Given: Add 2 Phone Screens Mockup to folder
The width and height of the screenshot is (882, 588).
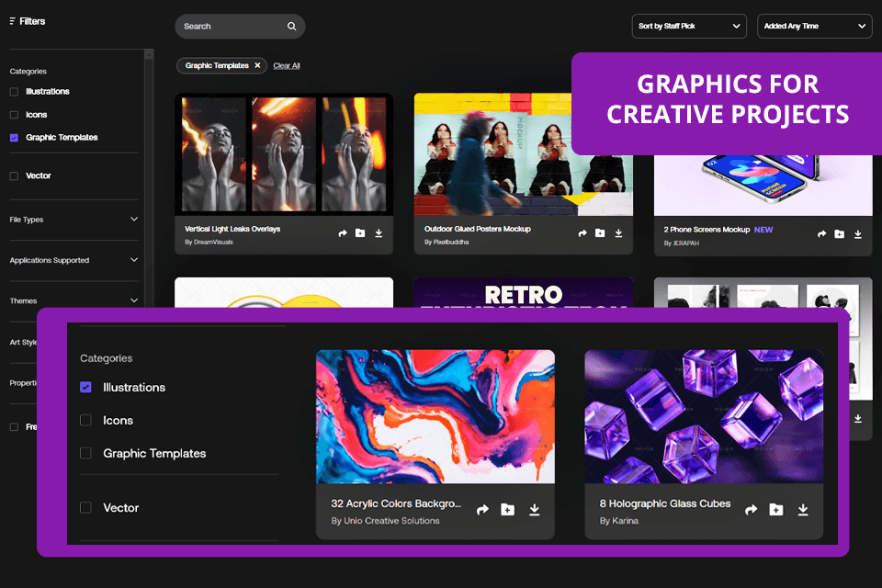Looking at the screenshot, I should click(840, 234).
